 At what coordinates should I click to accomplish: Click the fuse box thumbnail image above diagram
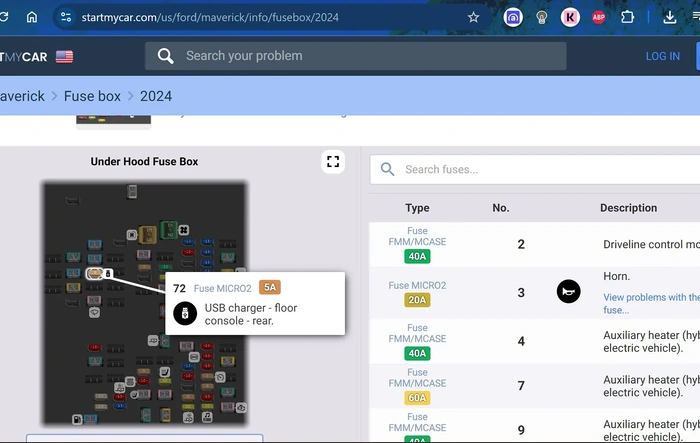click(x=113, y=120)
